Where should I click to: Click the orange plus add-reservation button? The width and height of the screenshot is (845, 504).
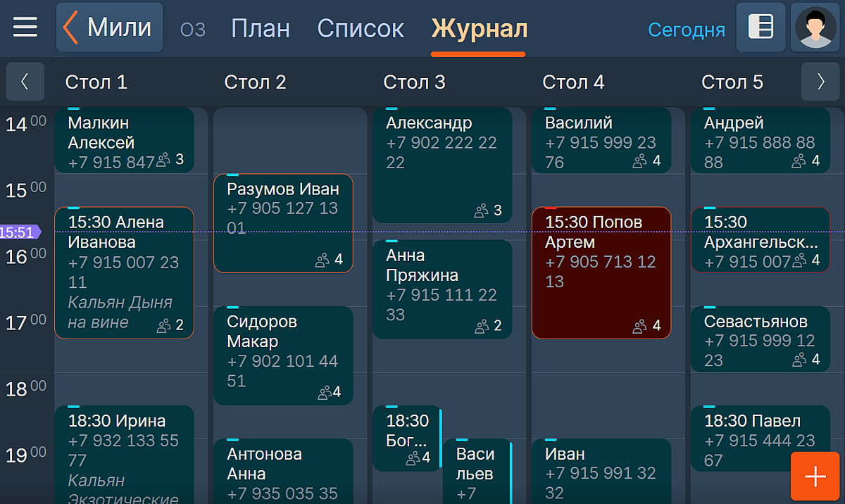[x=815, y=476]
